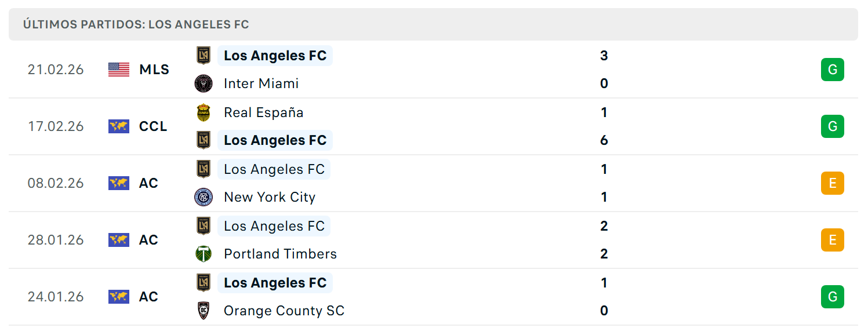Click the world map icon beside CCL
This screenshot has height=335, width=868.
point(119,126)
